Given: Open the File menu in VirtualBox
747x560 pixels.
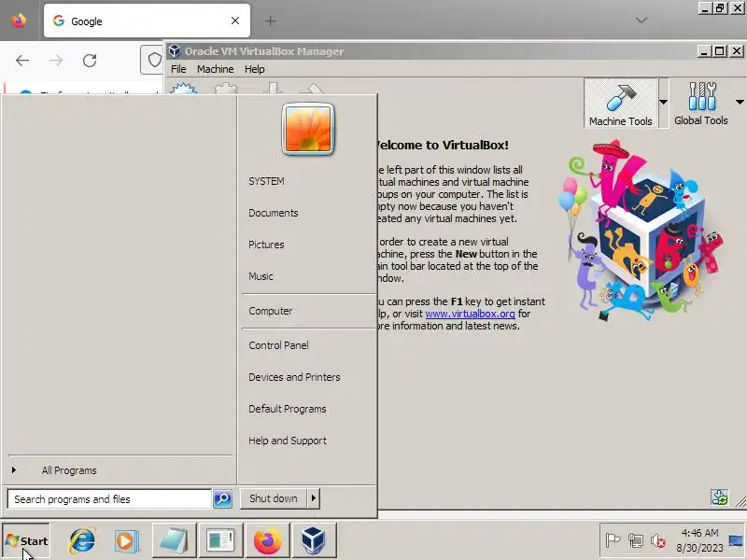Looking at the screenshot, I should click(178, 69).
